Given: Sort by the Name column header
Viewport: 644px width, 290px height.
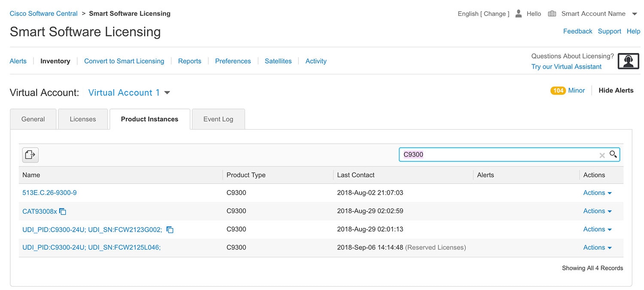Looking at the screenshot, I should 31,175.
